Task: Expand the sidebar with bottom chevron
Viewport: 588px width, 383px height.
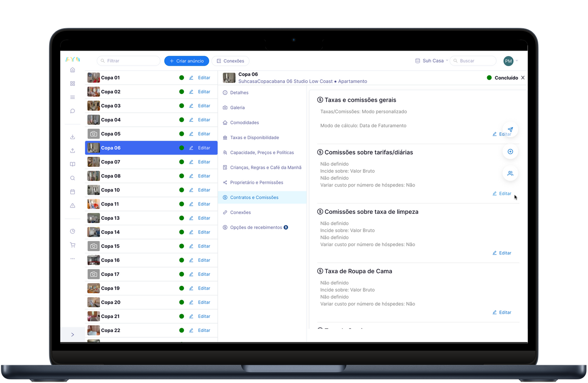Action: coord(73,335)
